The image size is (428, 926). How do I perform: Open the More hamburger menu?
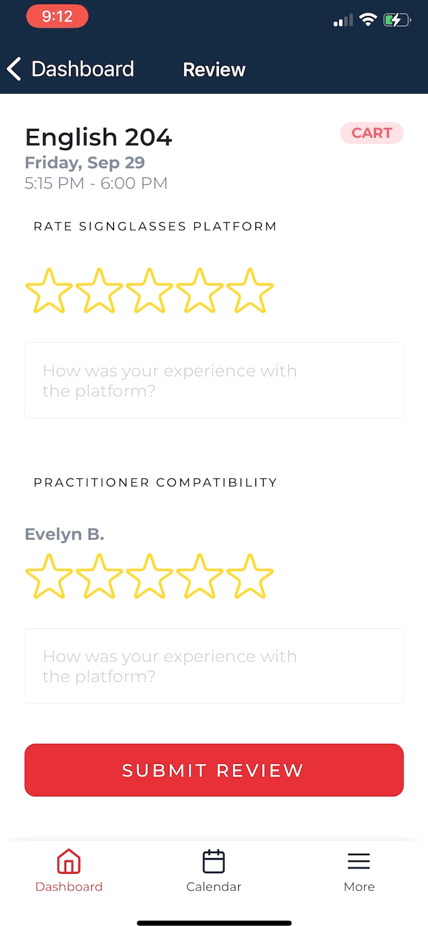pyautogui.click(x=359, y=871)
